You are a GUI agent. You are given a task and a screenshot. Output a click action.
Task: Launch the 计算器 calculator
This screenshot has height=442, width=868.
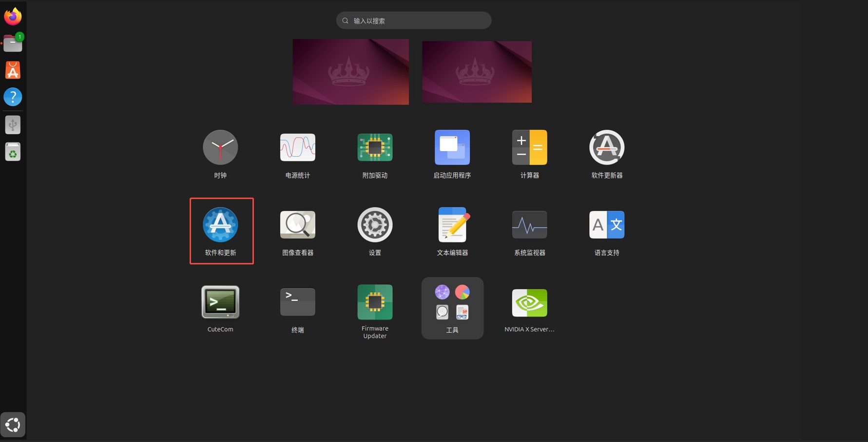point(529,147)
